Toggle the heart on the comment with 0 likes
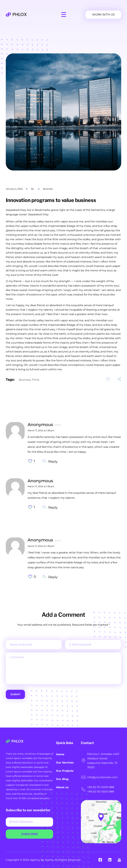 30,577
